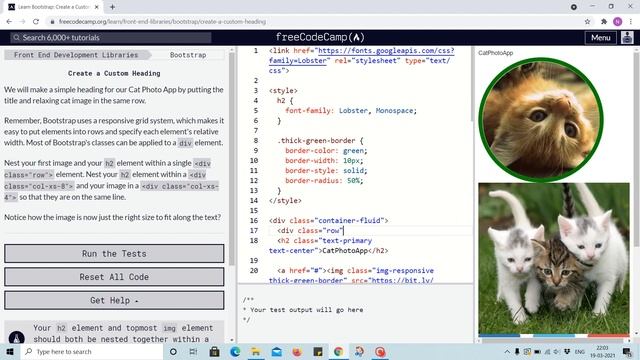Click the address bar URL
The width and height of the screenshot is (640, 360).
(162, 22)
